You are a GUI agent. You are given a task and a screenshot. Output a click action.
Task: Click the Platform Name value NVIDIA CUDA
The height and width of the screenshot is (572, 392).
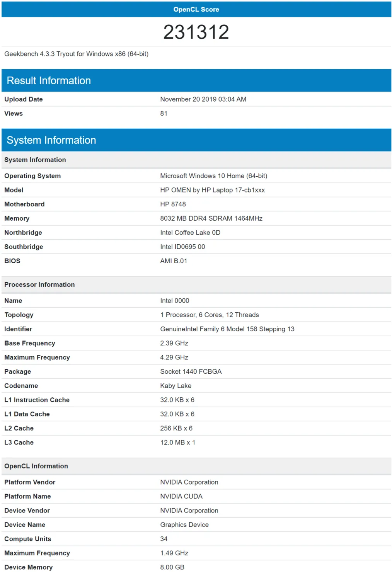(x=181, y=496)
